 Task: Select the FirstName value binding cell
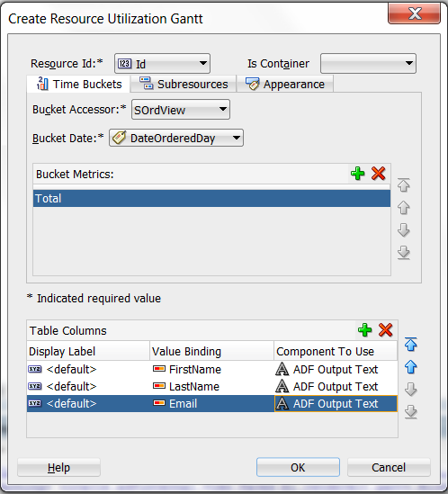pyautogui.click(x=211, y=369)
